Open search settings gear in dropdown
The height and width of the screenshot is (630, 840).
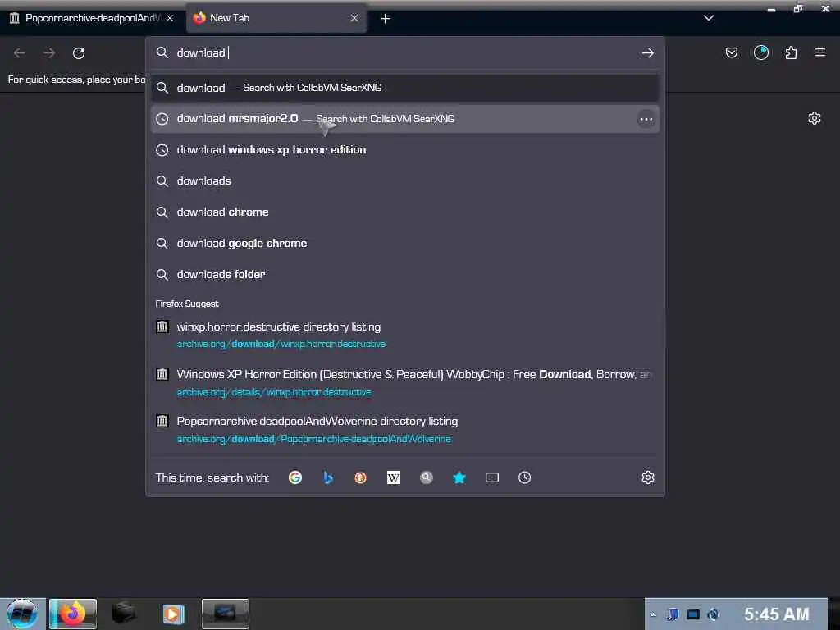tap(648, 477)
